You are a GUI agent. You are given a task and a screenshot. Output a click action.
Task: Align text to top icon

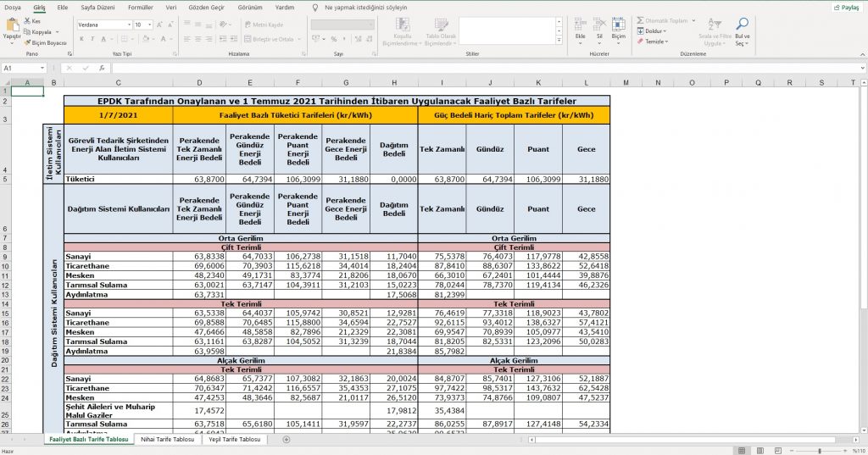[187, 24]
